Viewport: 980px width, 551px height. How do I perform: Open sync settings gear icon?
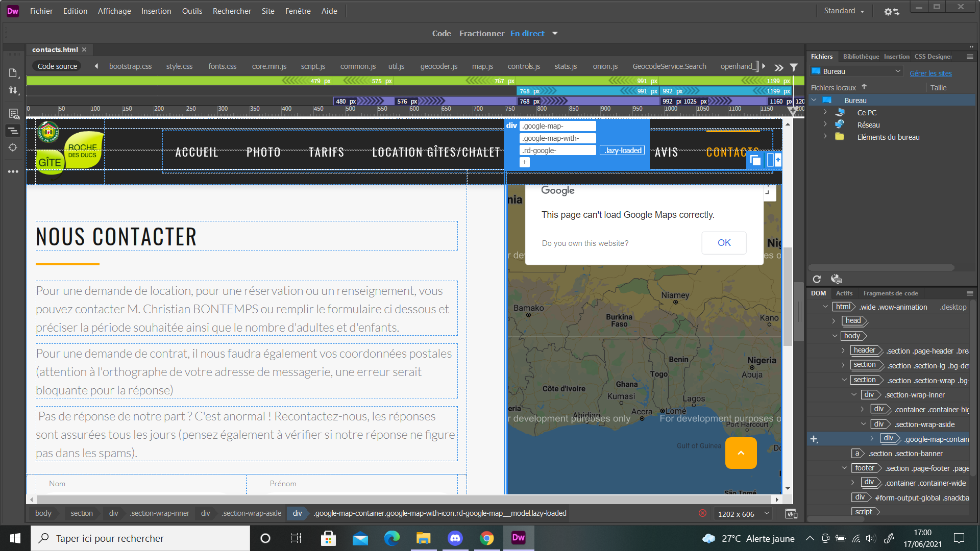click(x=891, y=11)
